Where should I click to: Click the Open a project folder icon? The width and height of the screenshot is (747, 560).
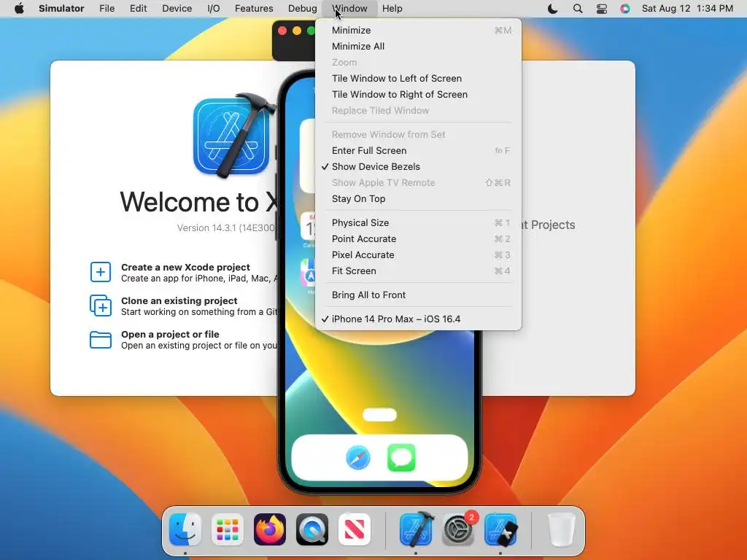pyautogui.click(x=101, y=340)
